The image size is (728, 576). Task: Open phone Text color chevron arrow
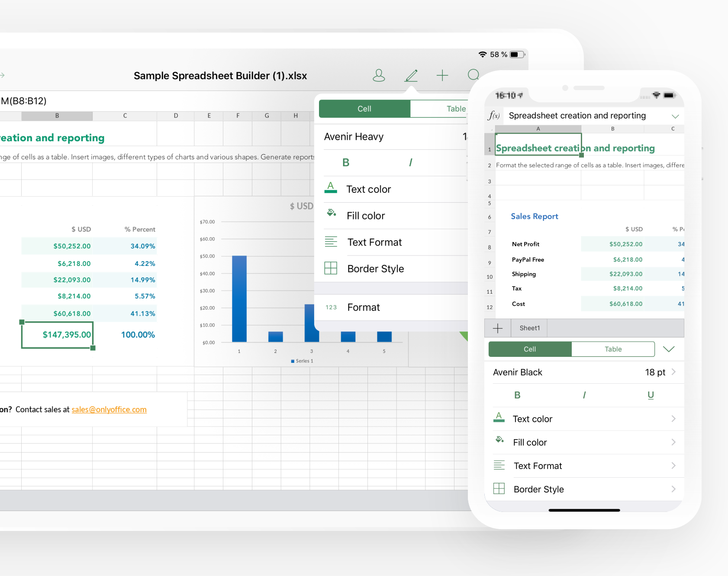click(x=673, y=418)
